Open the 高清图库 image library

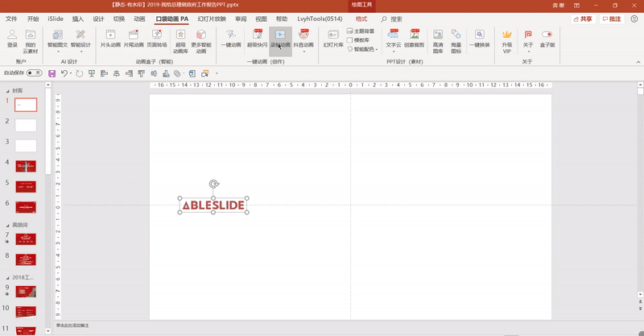tap(438, 39)
